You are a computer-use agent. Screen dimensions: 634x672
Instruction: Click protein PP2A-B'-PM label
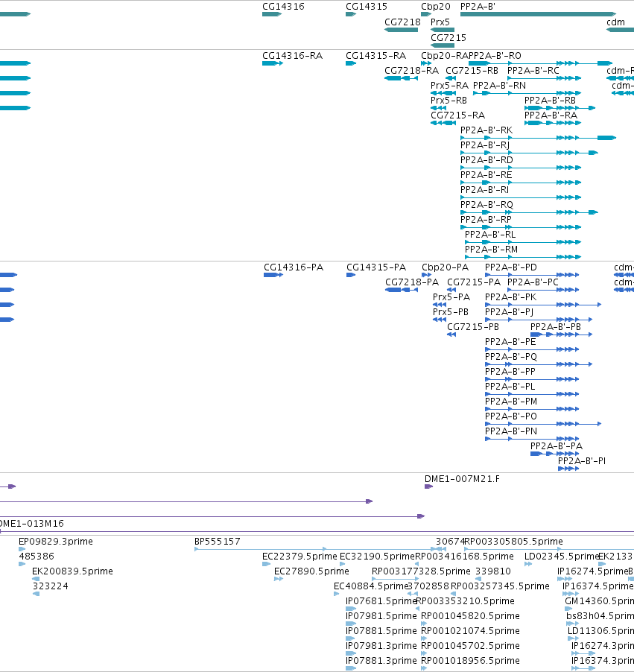[x=511, y=402]
